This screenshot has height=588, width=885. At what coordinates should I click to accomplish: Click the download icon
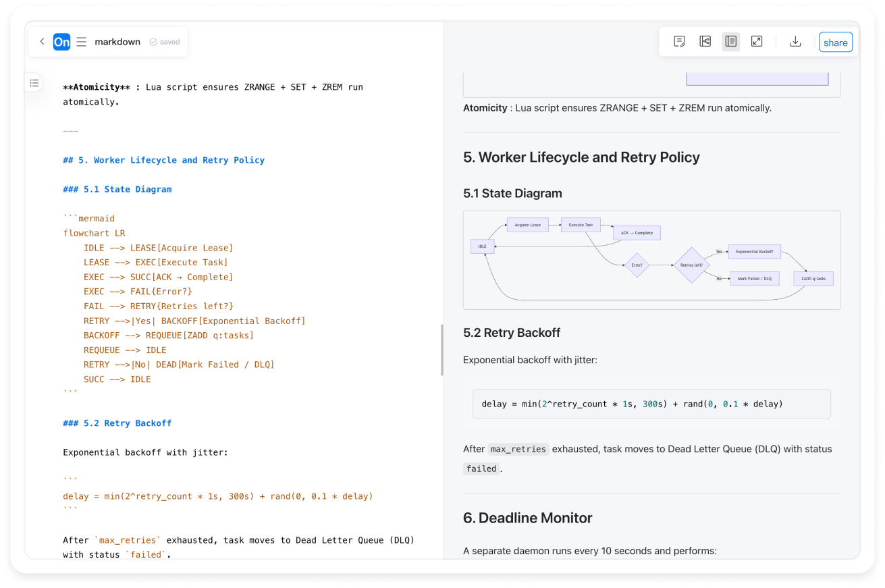pos(795,42)
